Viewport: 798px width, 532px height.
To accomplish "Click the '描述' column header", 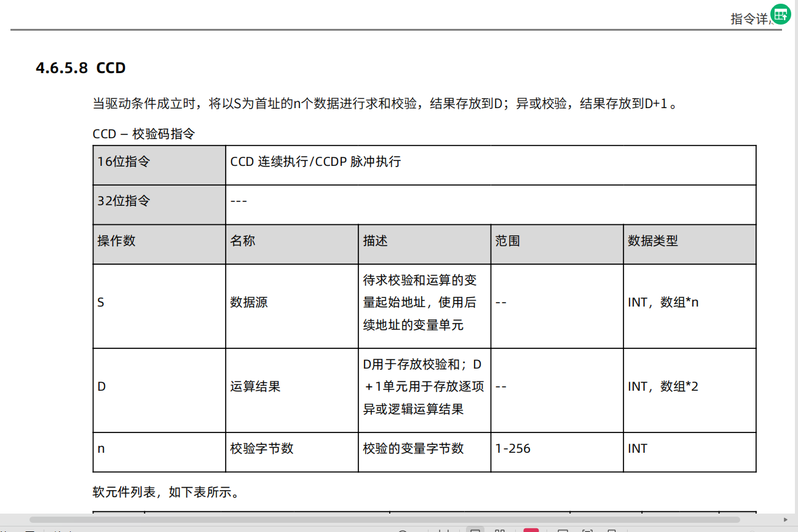I will (x=376, y=241).
